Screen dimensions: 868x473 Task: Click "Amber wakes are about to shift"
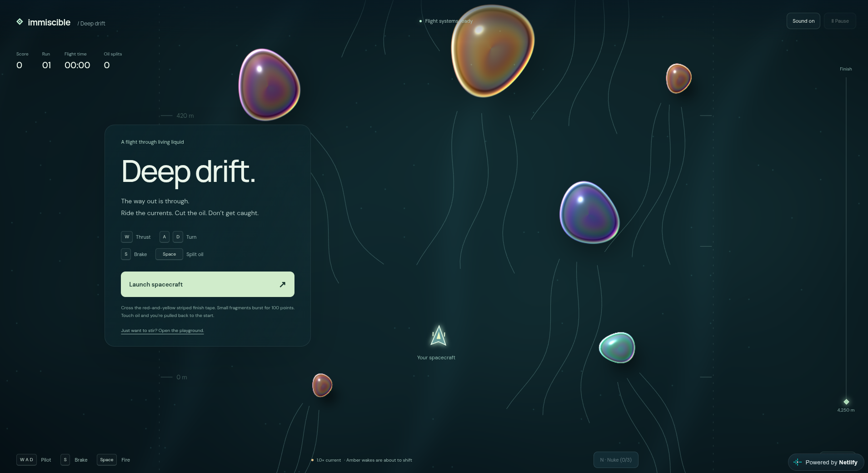[x=379, y=460]
